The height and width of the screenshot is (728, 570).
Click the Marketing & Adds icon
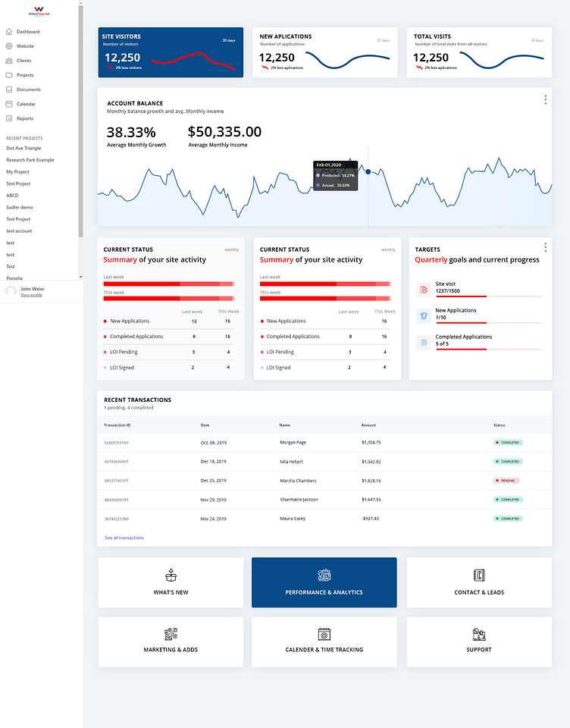171,633
